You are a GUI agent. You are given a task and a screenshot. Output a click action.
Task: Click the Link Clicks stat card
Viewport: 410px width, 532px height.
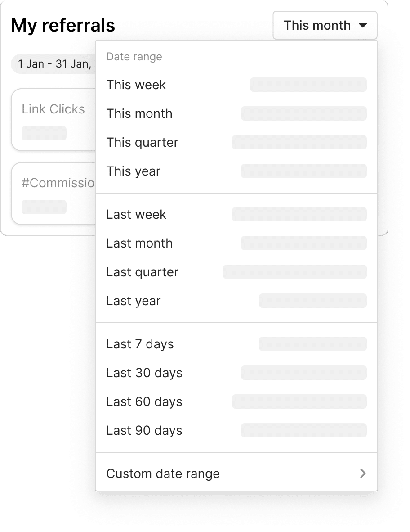click(x=54, y=120)
